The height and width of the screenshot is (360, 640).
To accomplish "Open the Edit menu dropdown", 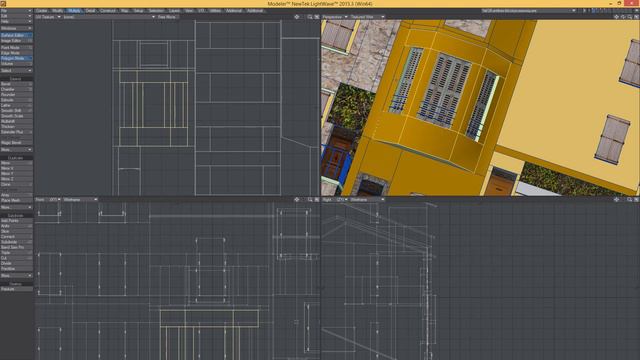I will pyautogui.click(x=16, y=16).
